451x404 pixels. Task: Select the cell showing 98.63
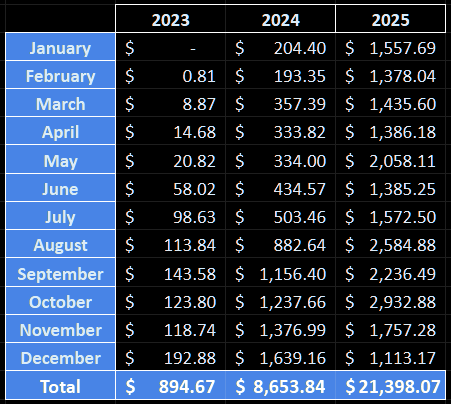pos(170,216)
